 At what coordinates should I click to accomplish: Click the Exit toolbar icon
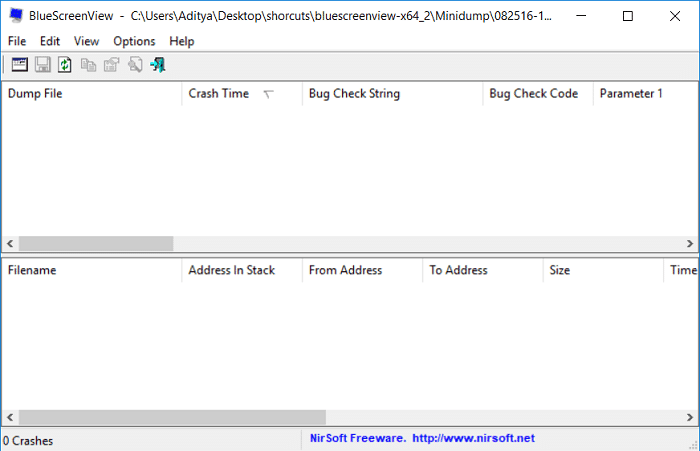tap(158, 65)
